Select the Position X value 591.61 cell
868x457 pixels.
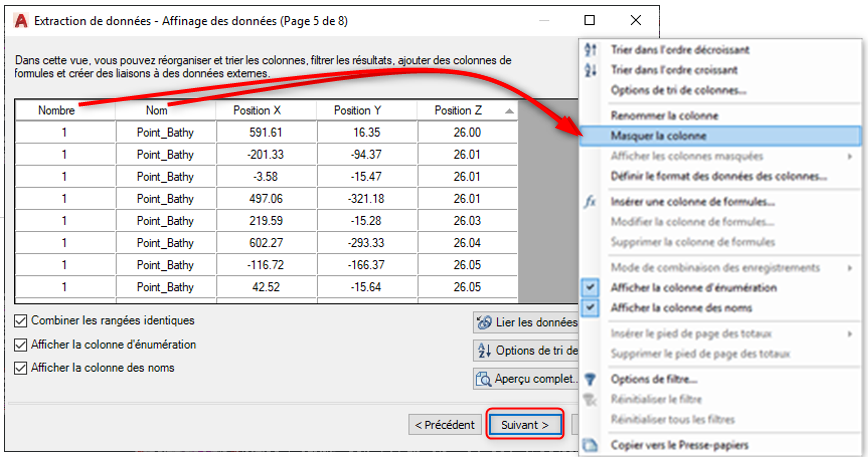pos(266,132)
